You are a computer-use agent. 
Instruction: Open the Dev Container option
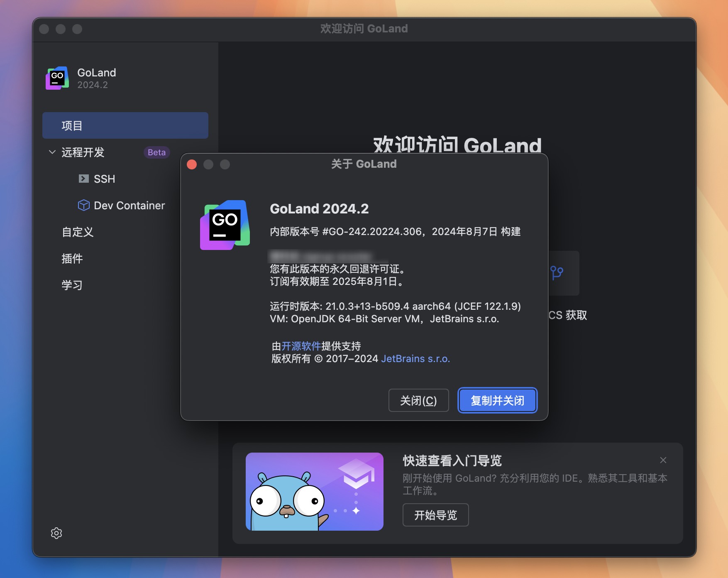(129, 206)
